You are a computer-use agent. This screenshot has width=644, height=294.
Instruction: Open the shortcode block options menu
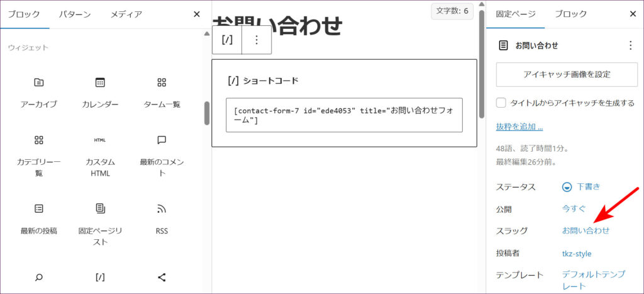tap(256, 40)
